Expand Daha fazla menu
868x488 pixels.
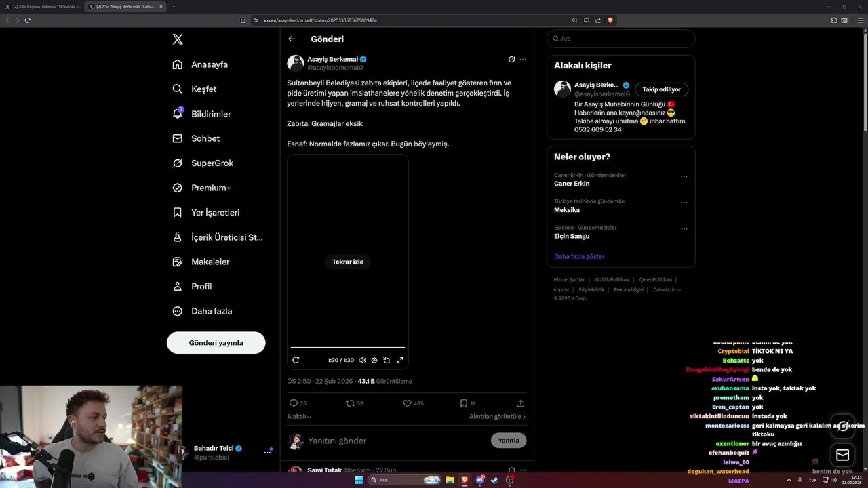click(202, 311)
